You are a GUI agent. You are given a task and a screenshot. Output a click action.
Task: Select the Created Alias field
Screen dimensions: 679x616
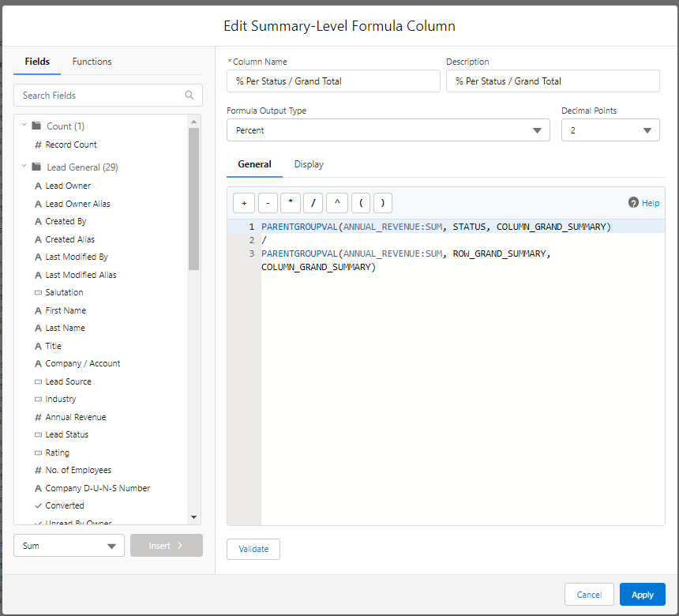[69, 239]
